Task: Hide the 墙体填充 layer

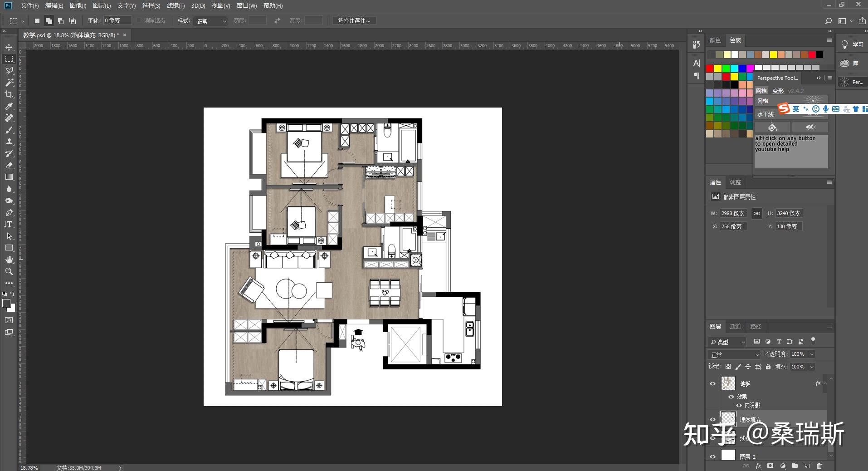Action: pos(712,420)
